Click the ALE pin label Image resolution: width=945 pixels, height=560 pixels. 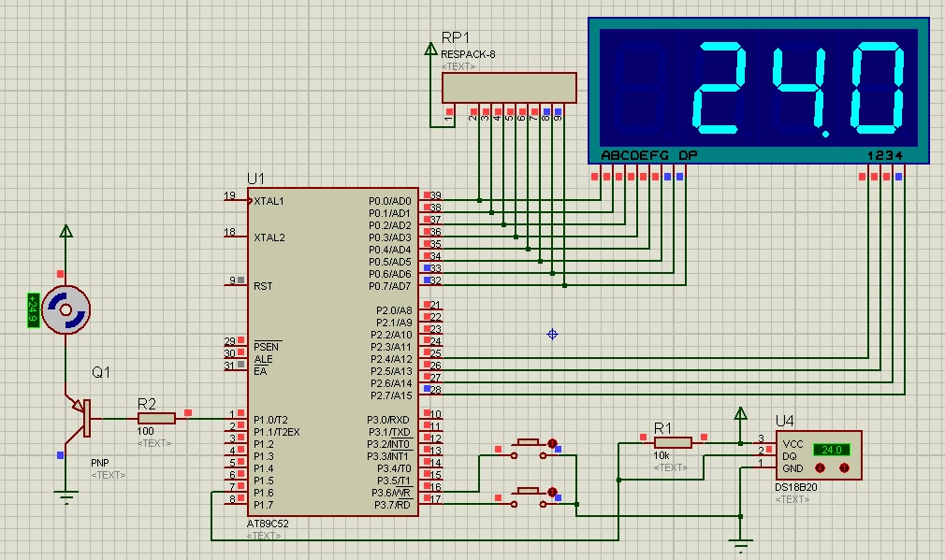coord(263,360)
